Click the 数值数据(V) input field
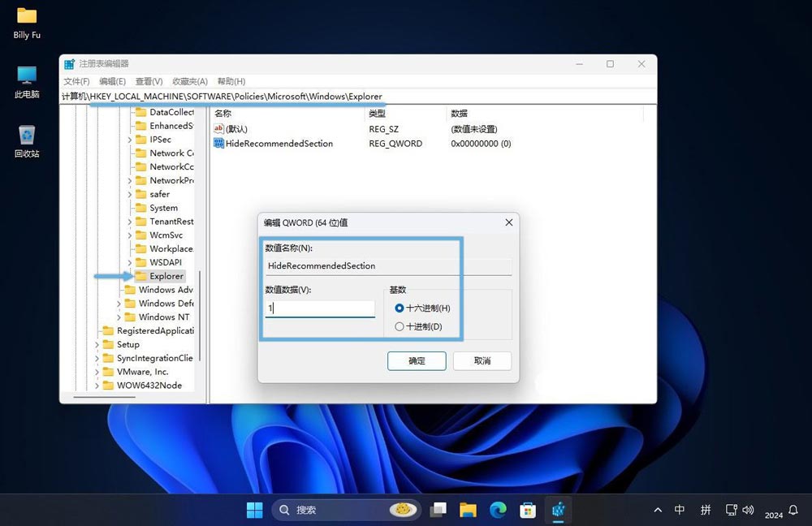This screenshot has width=812, height=526. click(x=320, y=308)
